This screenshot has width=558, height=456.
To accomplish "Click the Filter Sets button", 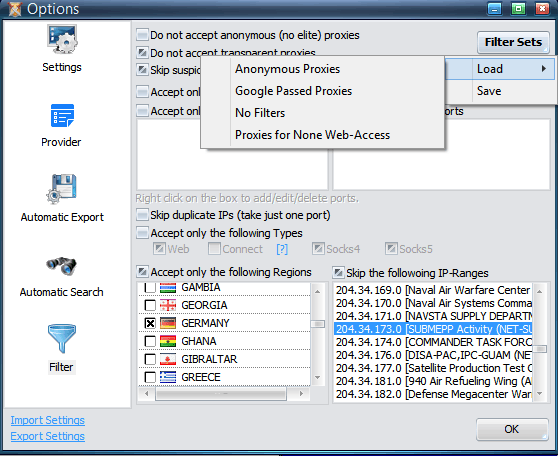I will (513, 42).
